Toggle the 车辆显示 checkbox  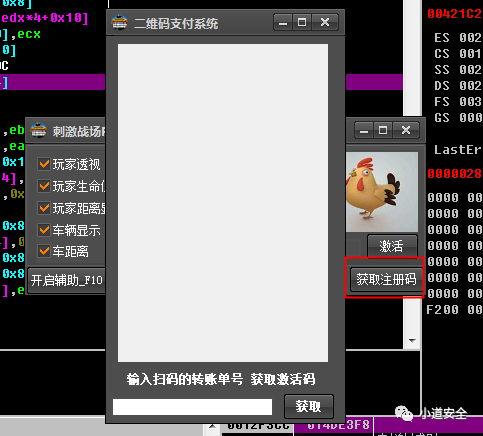pos(44,230)
